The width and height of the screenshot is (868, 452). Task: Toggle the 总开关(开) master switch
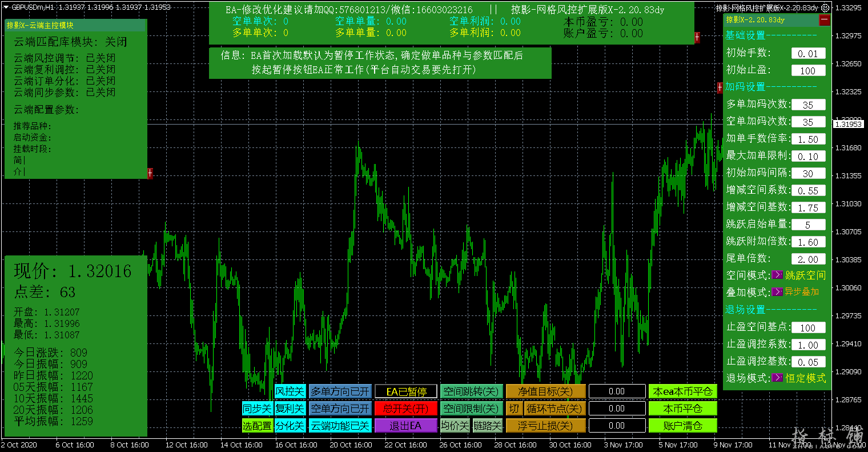pyautogui.click(x=406, y=409)
